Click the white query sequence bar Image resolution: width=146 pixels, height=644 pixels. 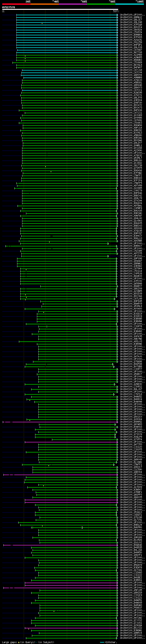[x=60, y=9]
